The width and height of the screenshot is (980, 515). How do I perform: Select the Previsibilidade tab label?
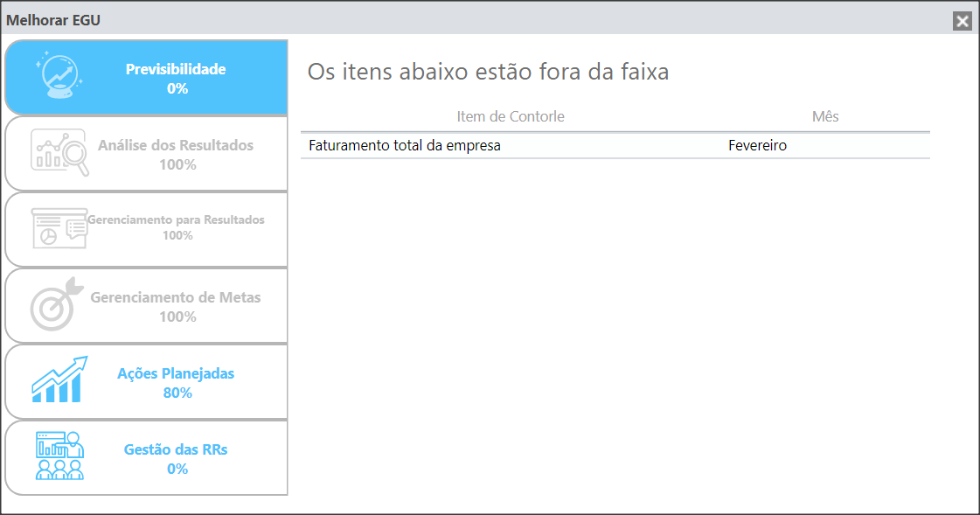pos(176,69)
